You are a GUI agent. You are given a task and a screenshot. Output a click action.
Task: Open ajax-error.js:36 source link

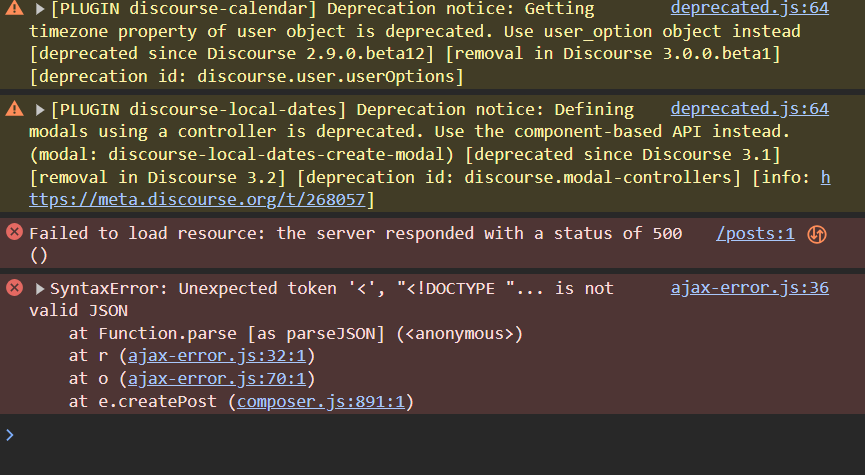tap(750, 288)
